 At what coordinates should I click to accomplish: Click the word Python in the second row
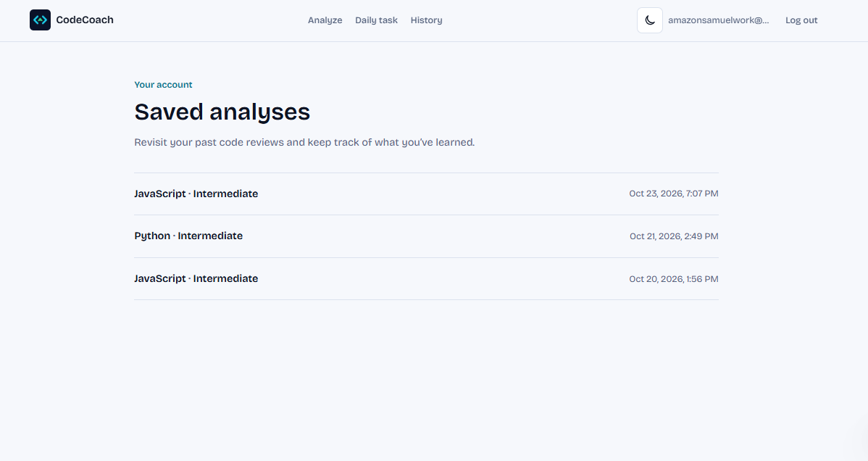[x=152, y=236]
